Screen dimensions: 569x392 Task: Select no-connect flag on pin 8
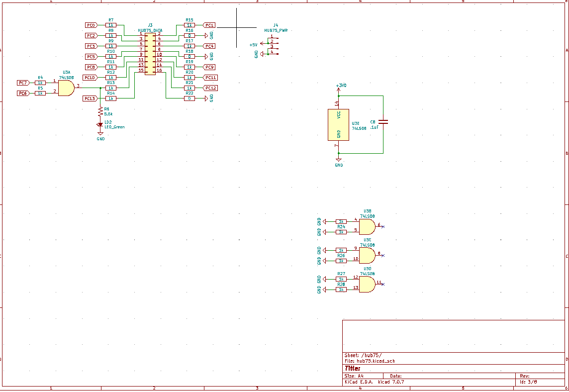pyautogui.click(x=383, y=256)
